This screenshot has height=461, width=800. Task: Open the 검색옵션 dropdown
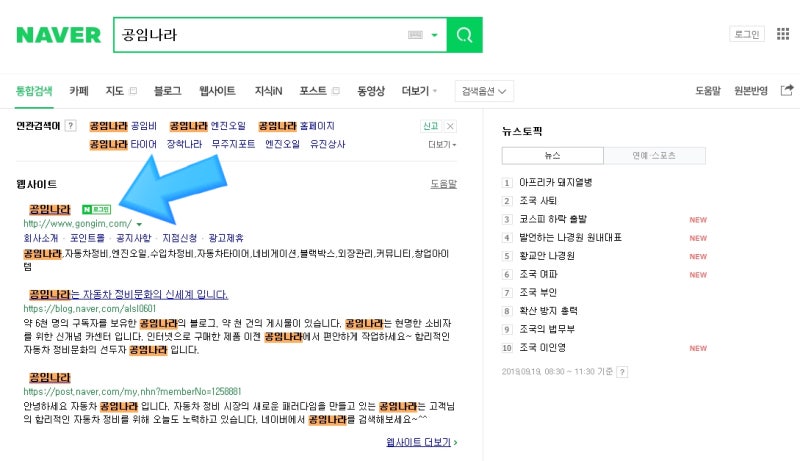484,91
